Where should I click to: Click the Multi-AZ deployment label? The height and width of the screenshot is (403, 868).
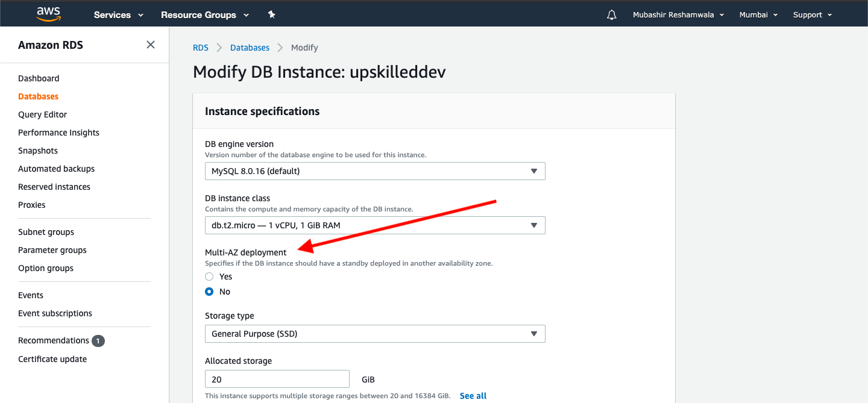(x=246, y=252)
